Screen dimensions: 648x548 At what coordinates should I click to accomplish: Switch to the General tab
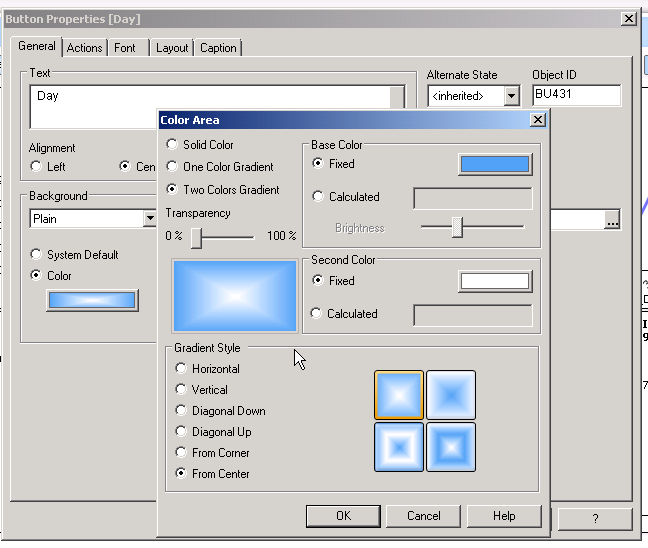click(x=36, y=46)
